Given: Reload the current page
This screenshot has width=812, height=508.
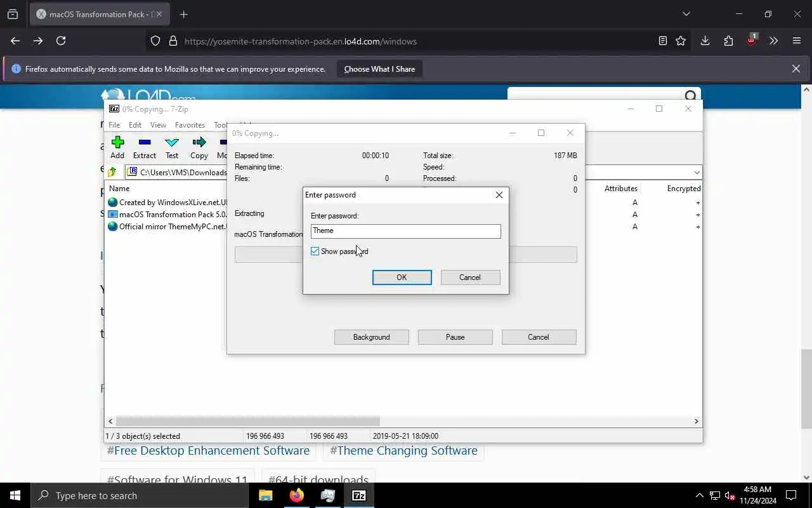Looking at the screenshot, I should pyautogui.click(x=61, y=41).
